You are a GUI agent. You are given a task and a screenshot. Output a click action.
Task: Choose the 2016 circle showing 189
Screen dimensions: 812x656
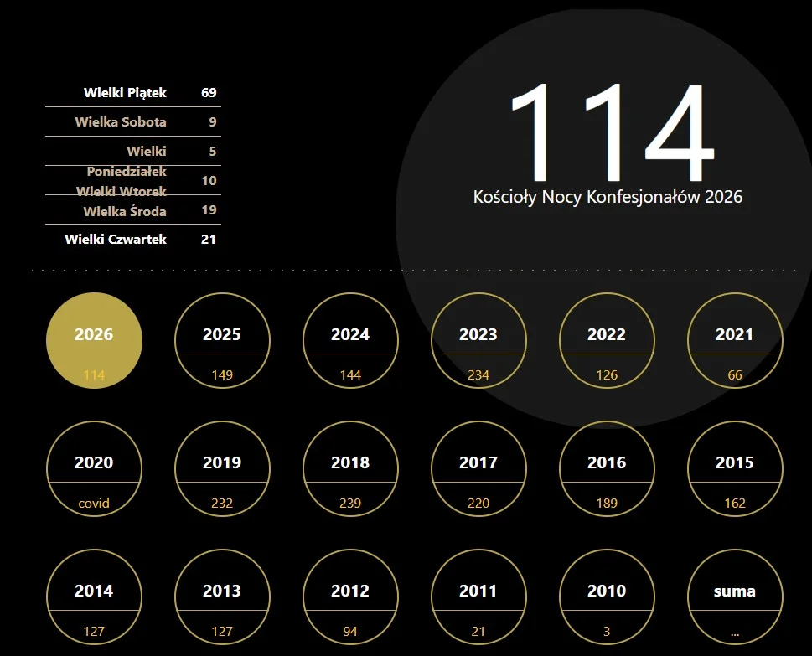(x=607, y=468)
